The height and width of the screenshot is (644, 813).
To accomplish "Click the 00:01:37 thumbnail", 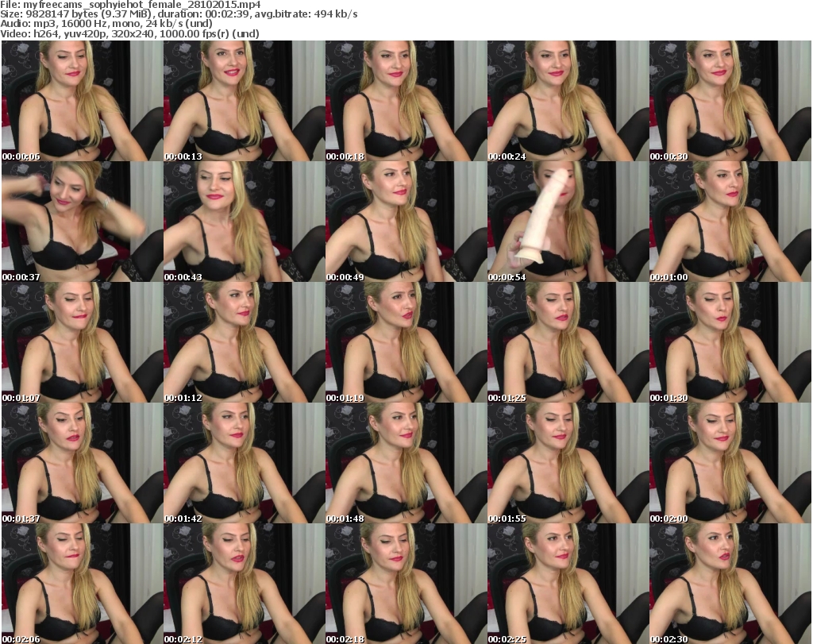I will [x=83, y=463].
